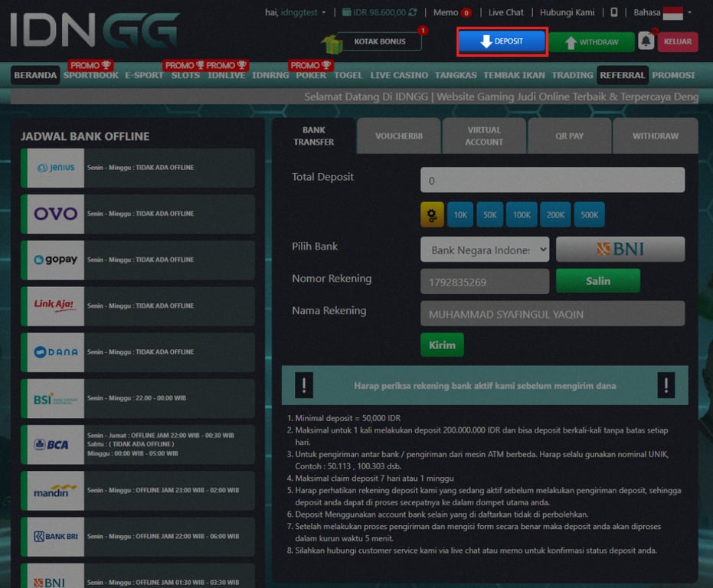Click the Poker PROMO trophy badge
The width and height of the screenshot is (713, 588).
click(x=311, y=66)
